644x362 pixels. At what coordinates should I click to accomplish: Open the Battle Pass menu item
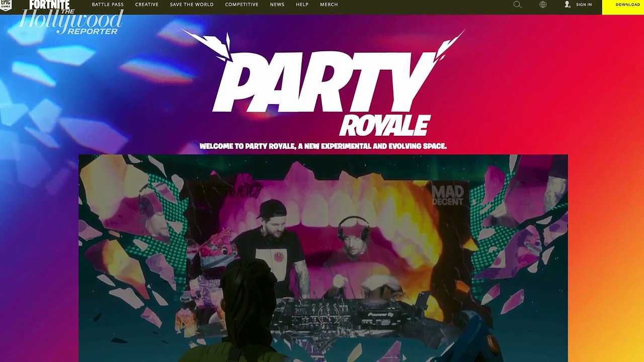click(108, 5)
